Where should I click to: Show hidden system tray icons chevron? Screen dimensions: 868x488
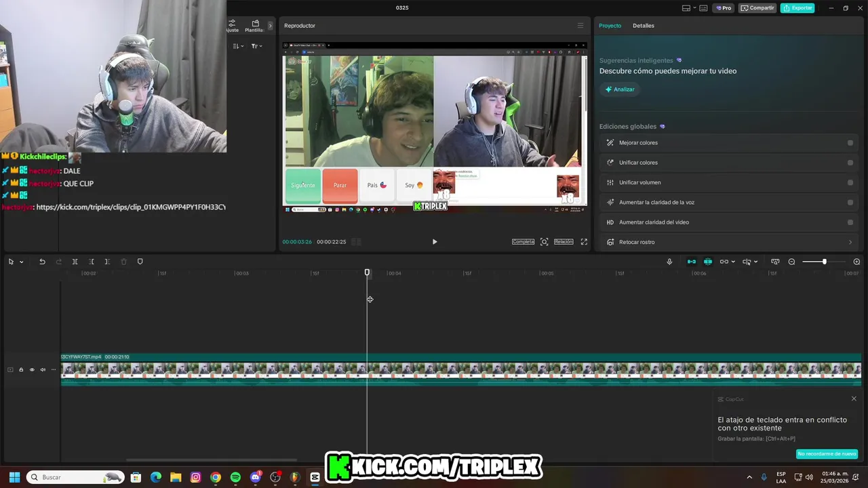tap(749, 477)
